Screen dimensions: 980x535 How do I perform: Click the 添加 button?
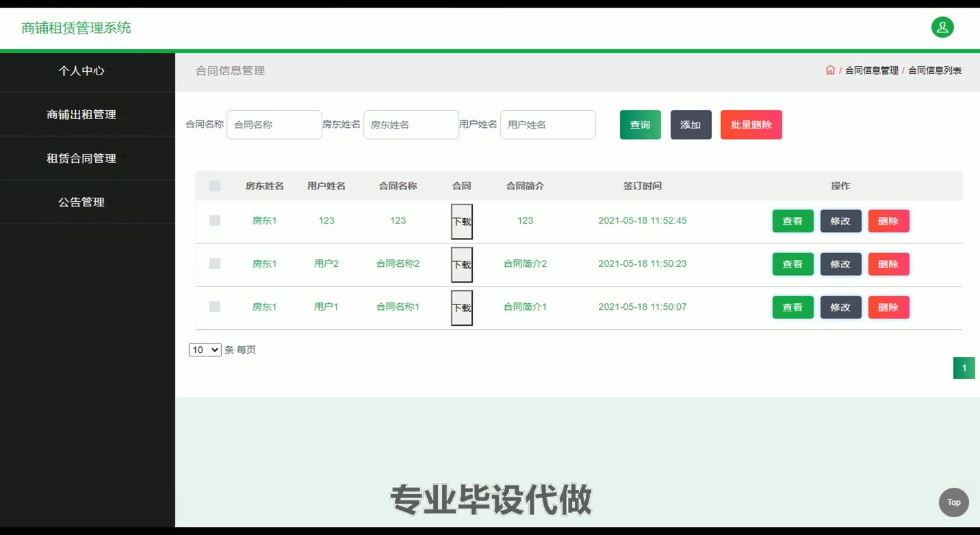pos(691,125)
